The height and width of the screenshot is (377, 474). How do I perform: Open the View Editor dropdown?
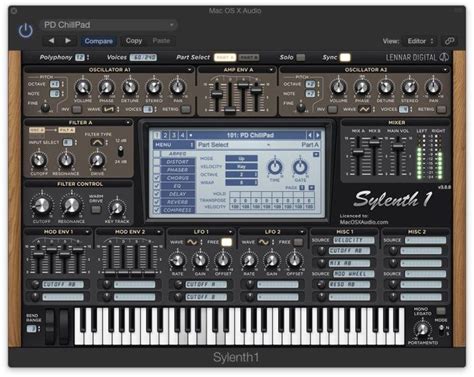tap(420, 41)
